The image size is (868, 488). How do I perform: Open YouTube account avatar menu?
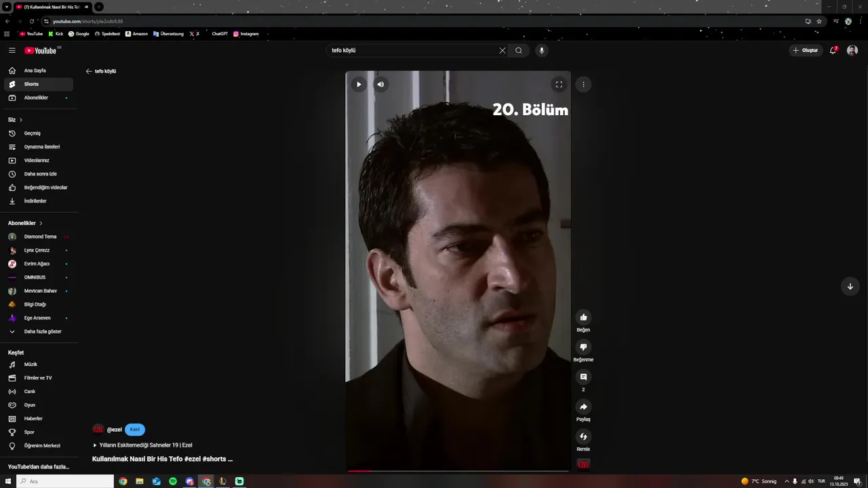(x=852, y=50)
